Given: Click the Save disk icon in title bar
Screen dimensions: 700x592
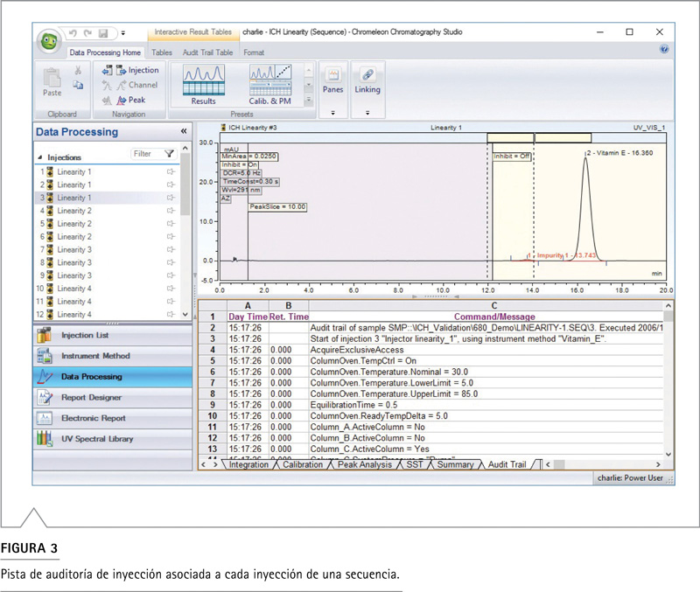Looking at the screenshot, I should click(x=103, y=33).
